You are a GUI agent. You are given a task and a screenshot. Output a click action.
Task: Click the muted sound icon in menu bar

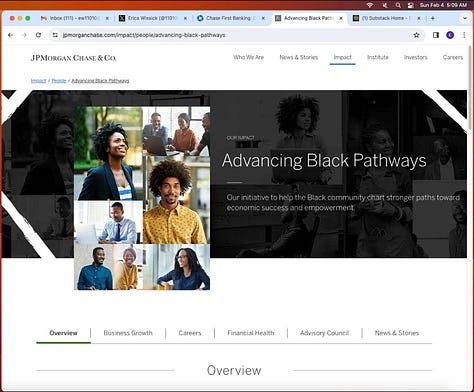point(385,5)
